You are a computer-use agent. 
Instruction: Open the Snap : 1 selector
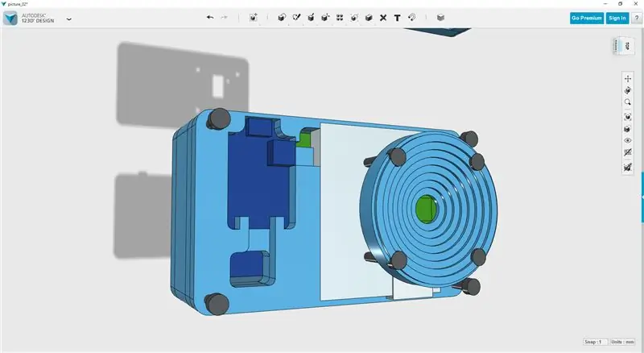coord(595,342)
